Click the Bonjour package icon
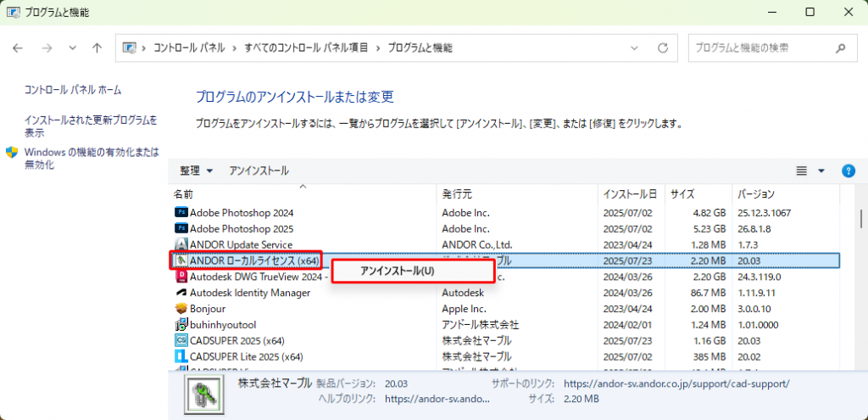The width and height of the screenshot is (868, 420). point(181,308)
